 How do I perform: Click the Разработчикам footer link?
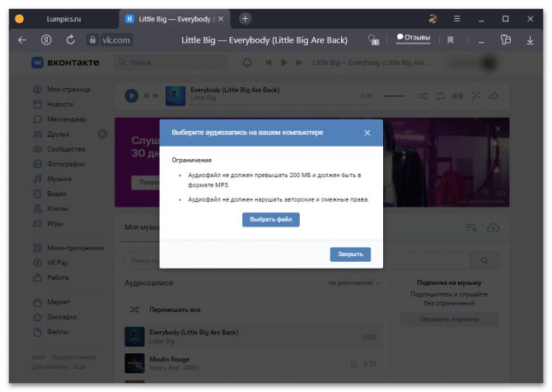[x=73, y=357]
